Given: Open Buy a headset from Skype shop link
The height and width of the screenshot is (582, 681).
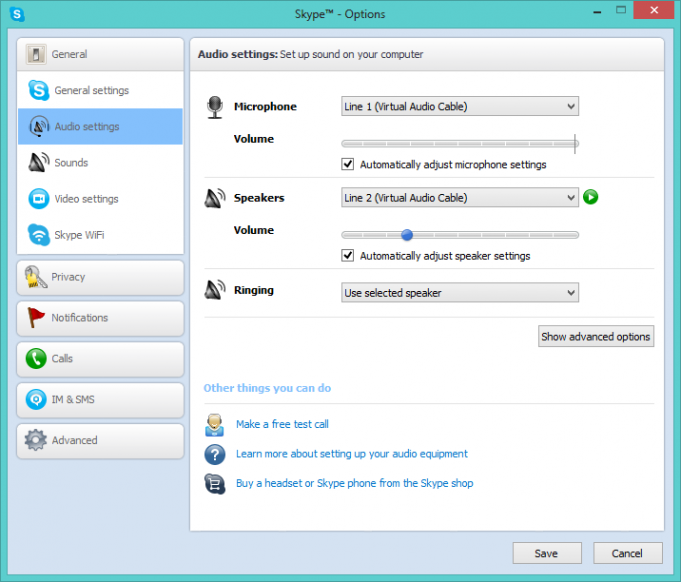Looking at the screenshot, I should tap(354, 483).
